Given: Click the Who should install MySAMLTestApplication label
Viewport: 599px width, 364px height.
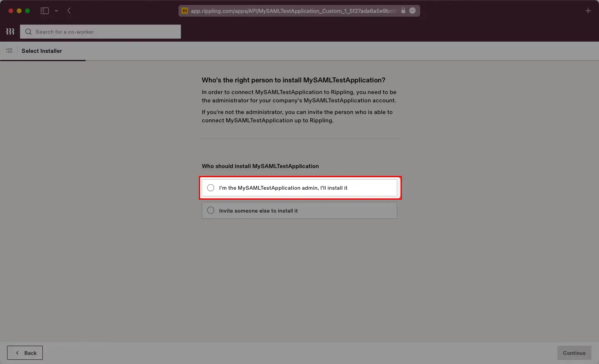Looking at the screenshot, I should 260,166.
